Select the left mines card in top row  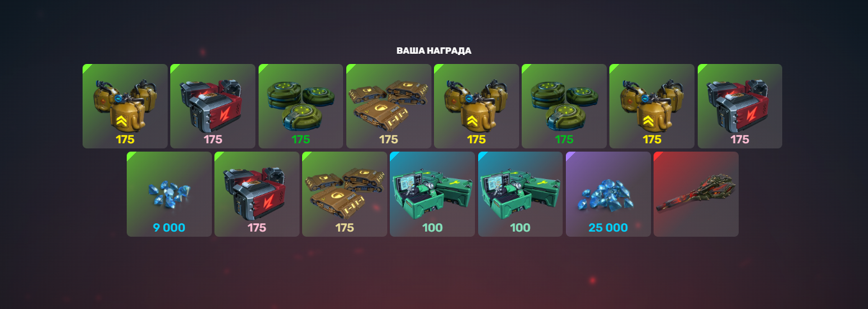(301, 106)
